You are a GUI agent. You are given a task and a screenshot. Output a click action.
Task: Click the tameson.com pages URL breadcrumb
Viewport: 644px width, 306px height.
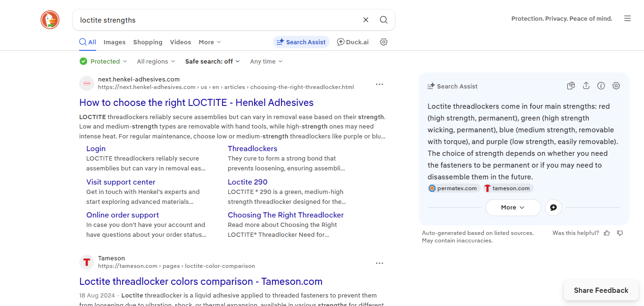176,266
